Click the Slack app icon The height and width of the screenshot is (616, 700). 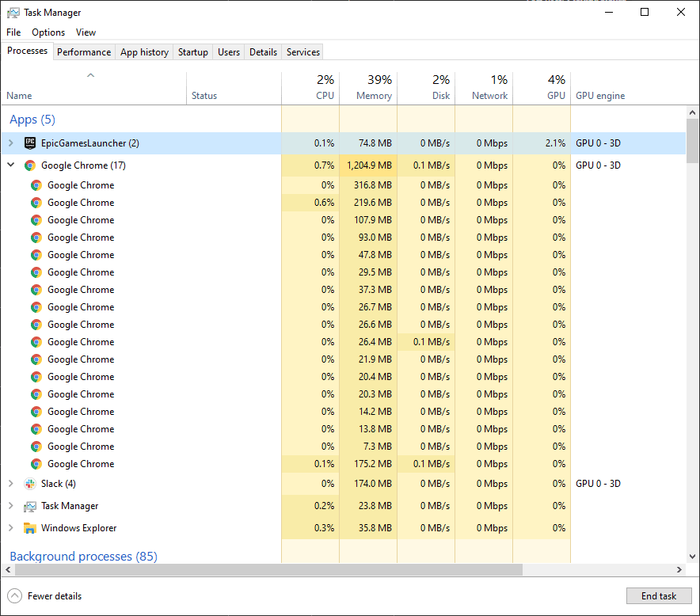point(30,484)
